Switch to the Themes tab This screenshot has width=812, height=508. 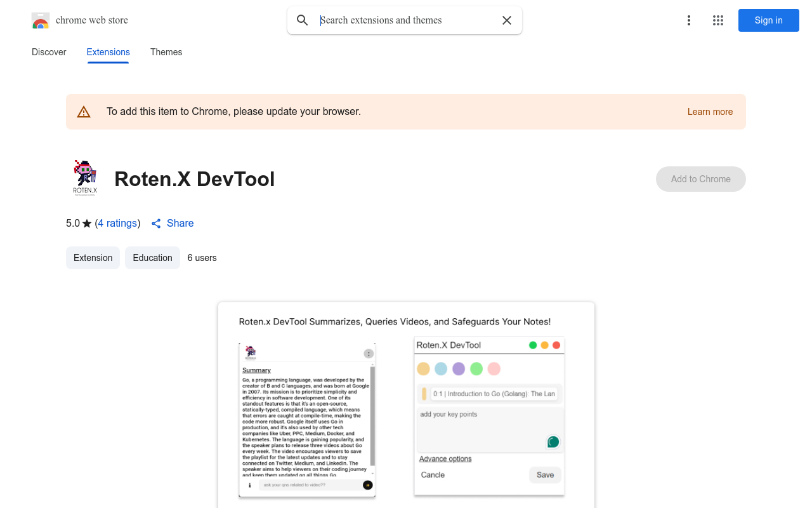166,52
